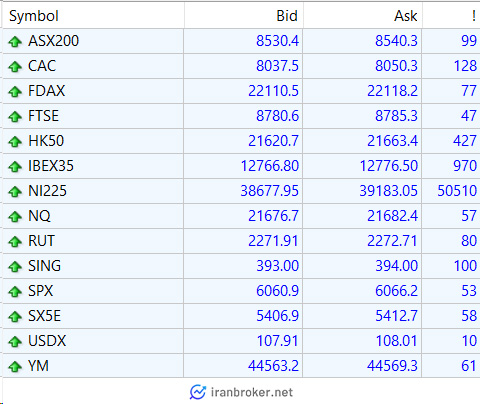480x404 pixels.
Task: Click the USDX green up arrow
Action: [x=15, y=342]
